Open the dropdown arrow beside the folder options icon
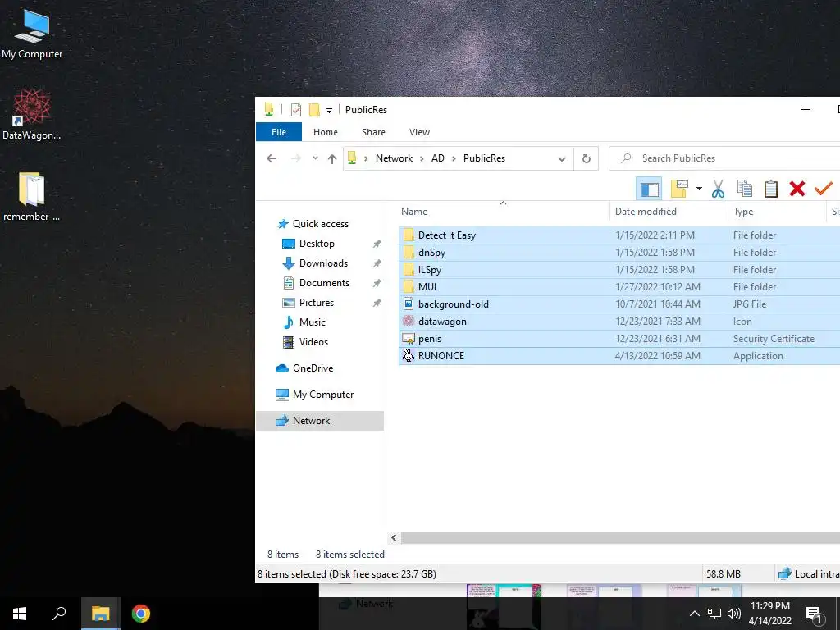Viewport: 840px width, 630px height. pos(699,189)
